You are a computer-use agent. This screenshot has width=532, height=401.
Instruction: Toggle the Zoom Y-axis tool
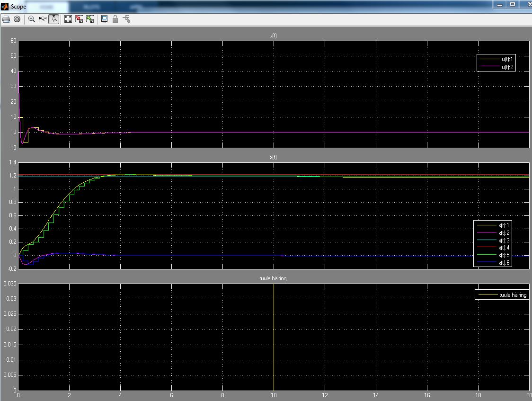coord(54,19)
